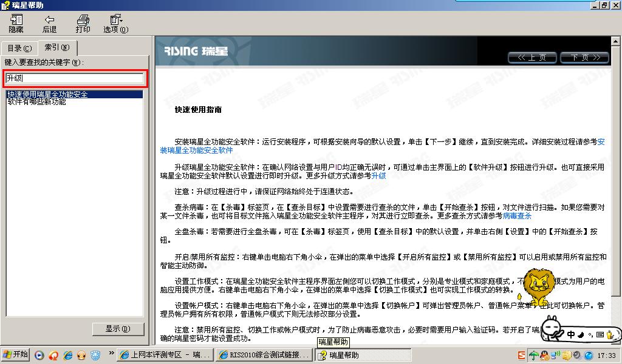
Task: Open the network connection tray icon
Action: tap(556, 354)
